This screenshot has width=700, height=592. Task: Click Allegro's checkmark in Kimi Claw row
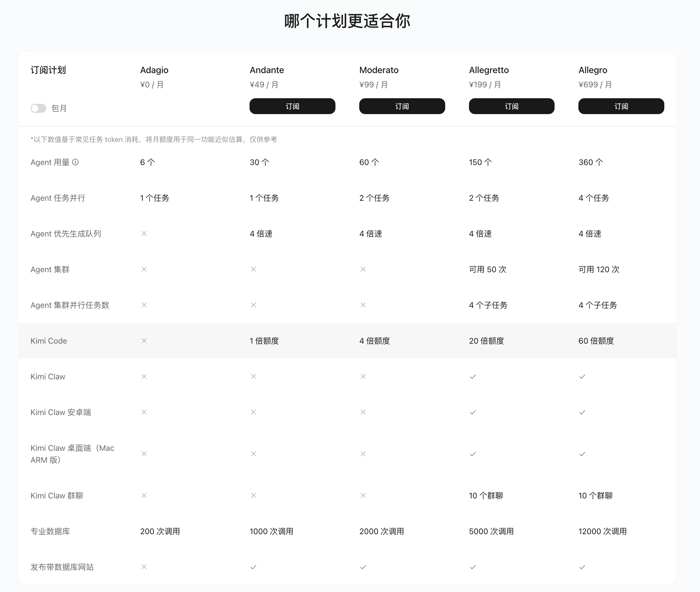click(582, 377)
